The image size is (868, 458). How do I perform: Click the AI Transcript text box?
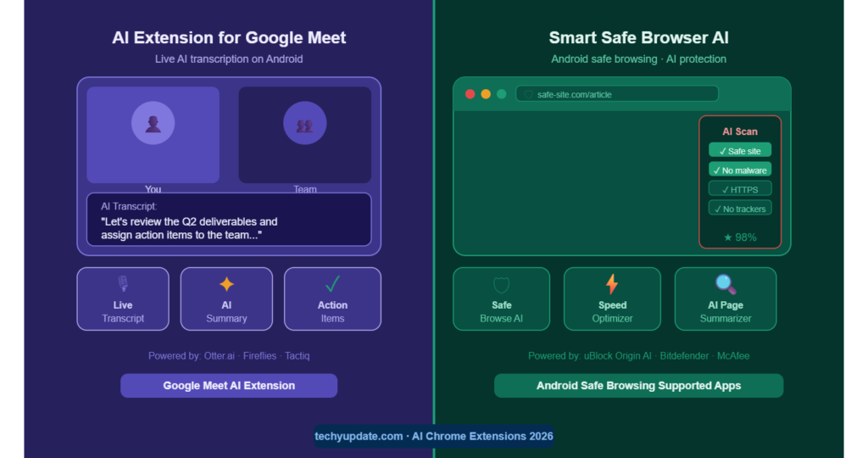point(229,220)
